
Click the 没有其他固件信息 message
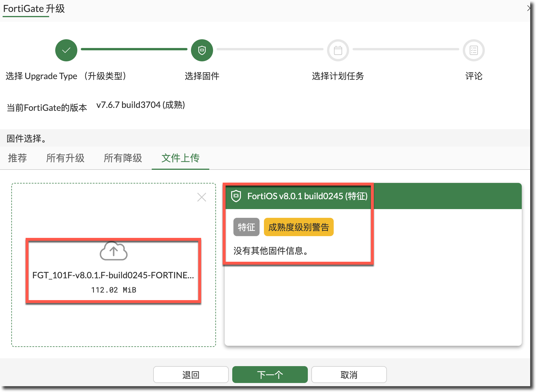coord(271,251)
